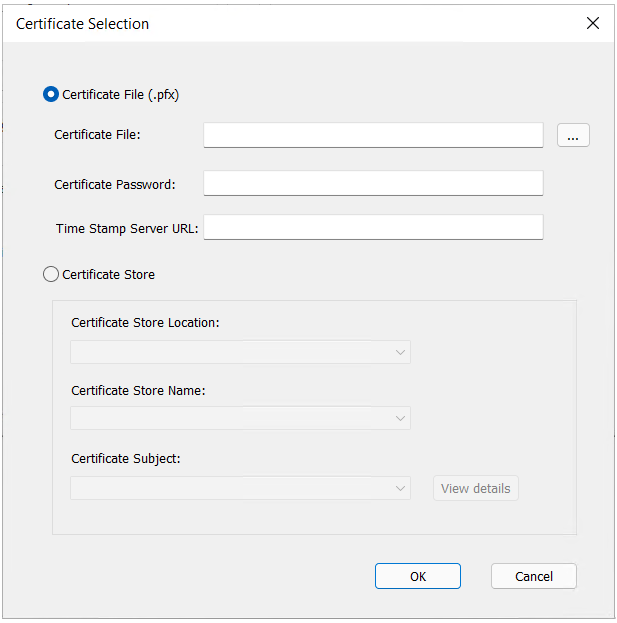The height and width of the screenshot is (623, 617).
Task: Click the "Certificate Store Name:" label
Action: click(138, 391)
